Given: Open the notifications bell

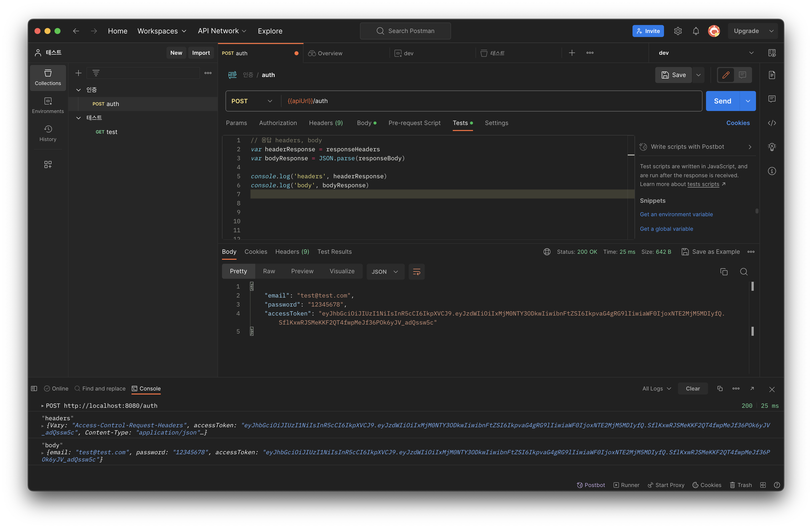Looking at the screenshot, I should 696,31.
